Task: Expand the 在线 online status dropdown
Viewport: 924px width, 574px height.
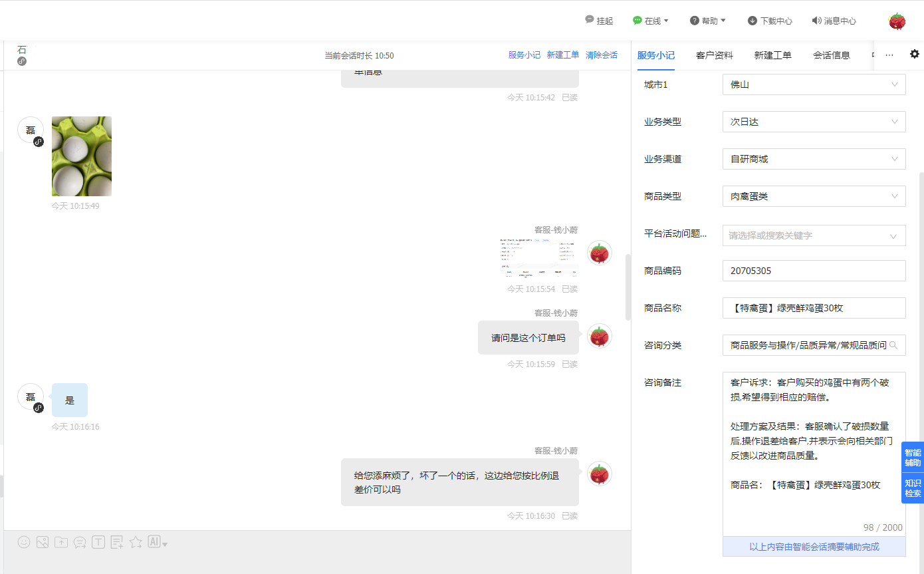Action: (x=651, y=21)
